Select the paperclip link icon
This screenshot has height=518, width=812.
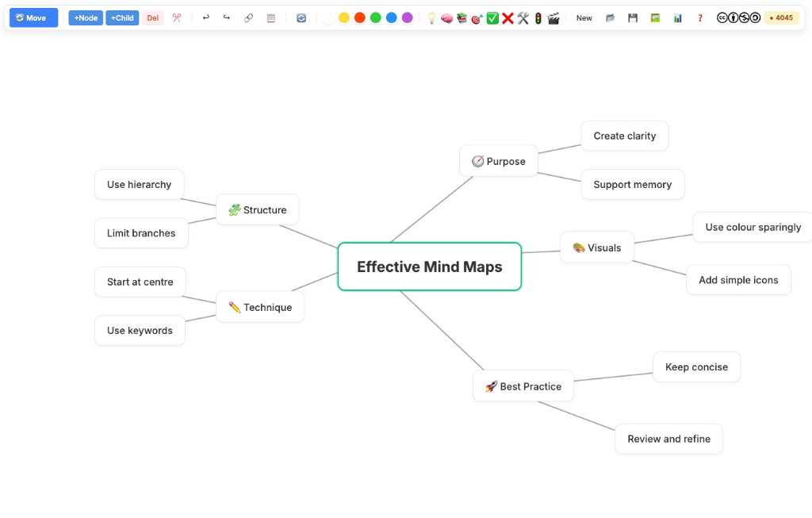tap(248, 17)
